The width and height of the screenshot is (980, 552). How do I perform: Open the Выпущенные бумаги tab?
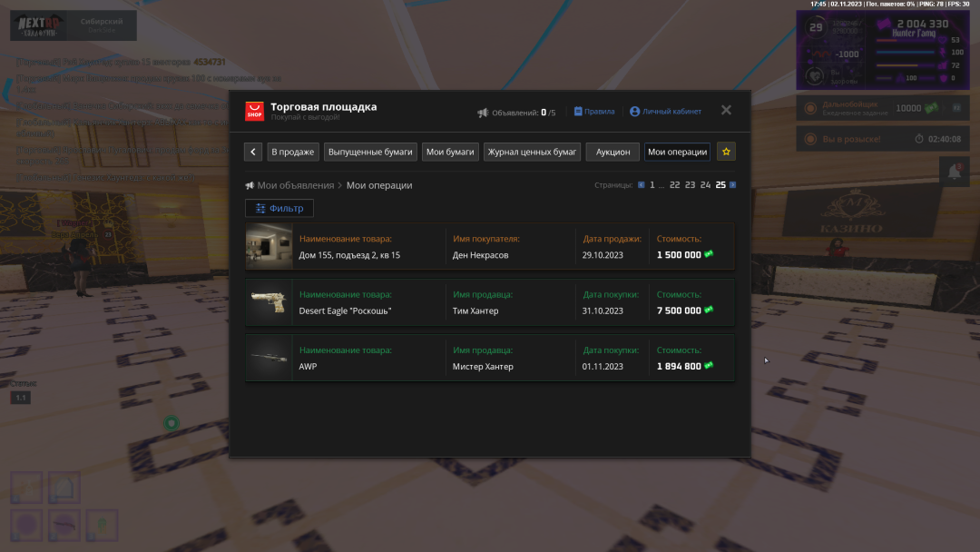click(x=370, y=152)
